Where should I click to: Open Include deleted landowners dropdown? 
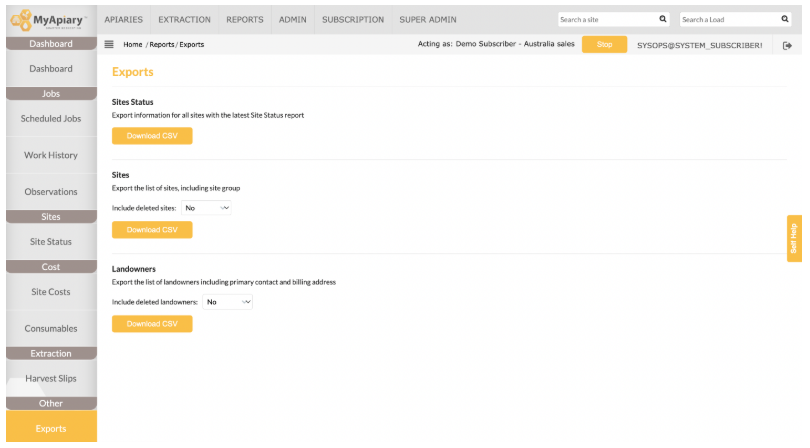click(x=227, y=302)
